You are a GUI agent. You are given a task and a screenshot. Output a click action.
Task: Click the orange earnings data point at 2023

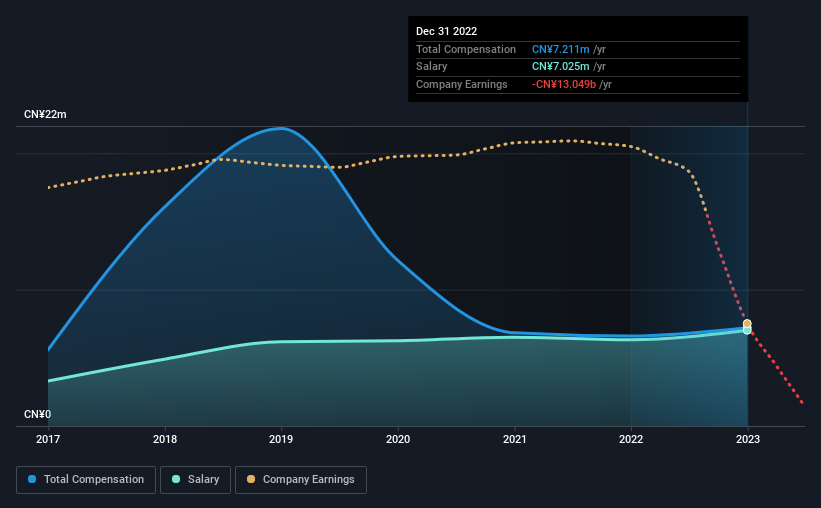[747, 324]
